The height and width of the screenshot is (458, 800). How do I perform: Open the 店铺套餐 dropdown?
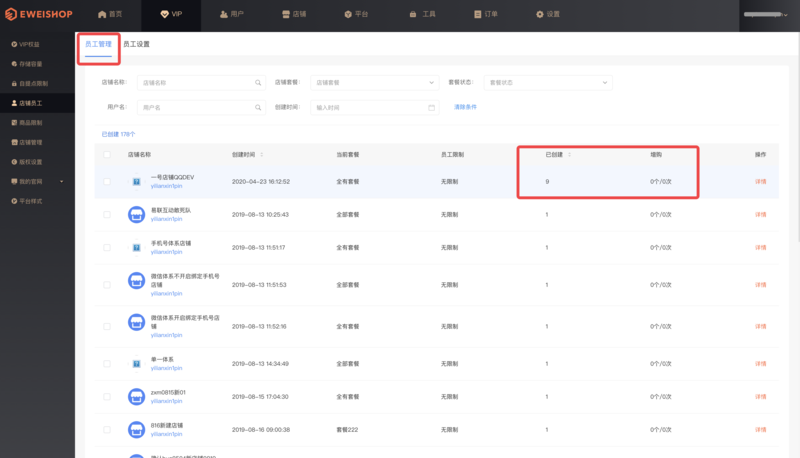point(371,82)
